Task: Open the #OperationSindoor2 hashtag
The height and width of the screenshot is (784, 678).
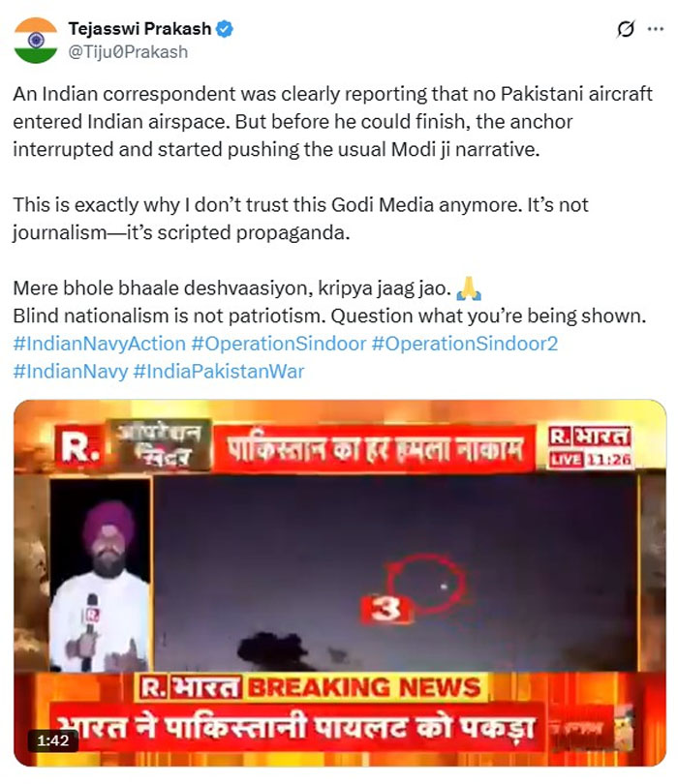Action: pos(465,344)
